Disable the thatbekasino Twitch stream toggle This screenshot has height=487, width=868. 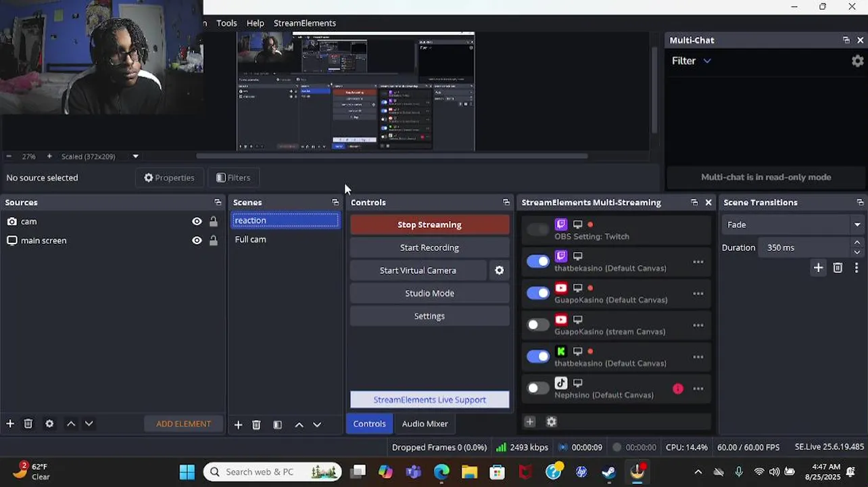coord(538,262)
